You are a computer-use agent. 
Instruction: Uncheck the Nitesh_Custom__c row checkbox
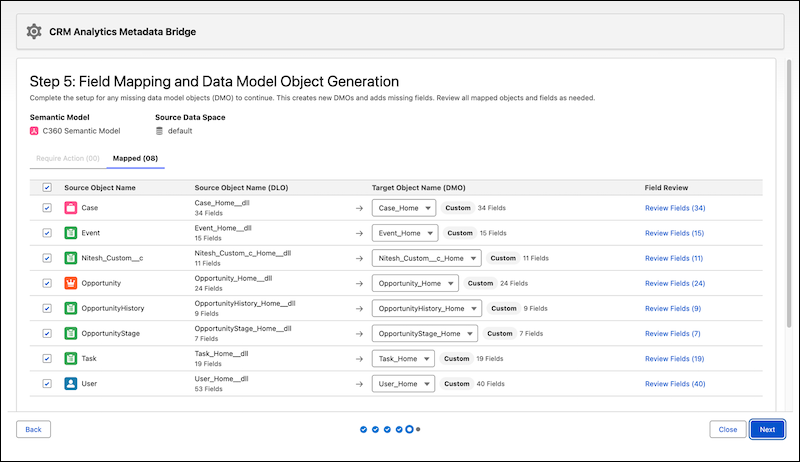tap(47, 258)
